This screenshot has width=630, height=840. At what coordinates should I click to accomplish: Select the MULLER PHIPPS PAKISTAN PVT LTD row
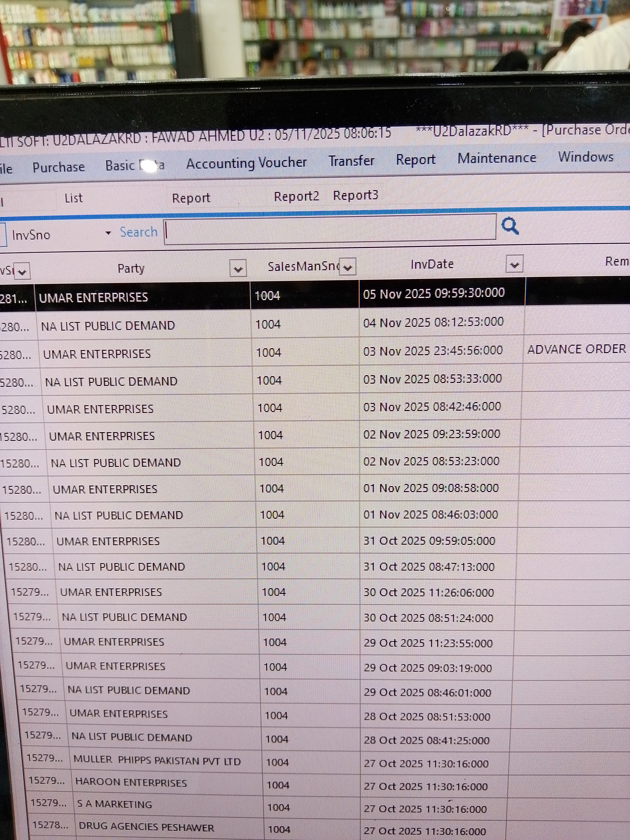(157, 761)
